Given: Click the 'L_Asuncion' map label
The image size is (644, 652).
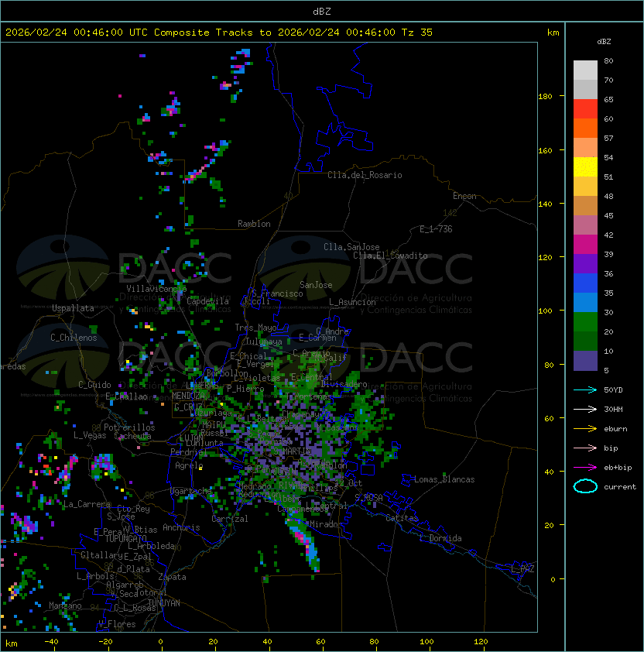Looking at the screenshot, I should coord(352,302).
